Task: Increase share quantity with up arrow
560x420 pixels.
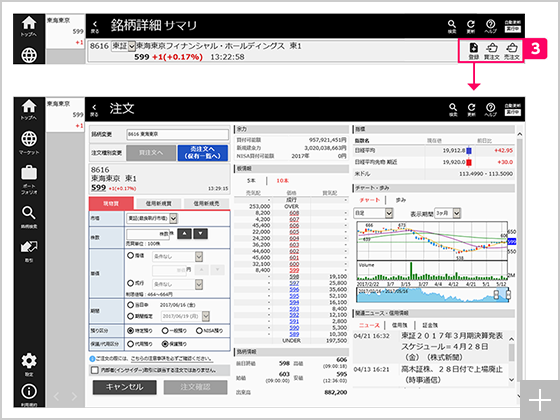Action: click(184, 234)
